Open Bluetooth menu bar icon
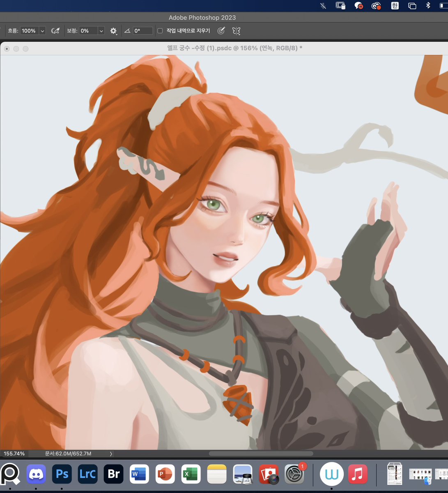This screenshot has width=448, height=493. pyautogui.click(x=428, y=6)
